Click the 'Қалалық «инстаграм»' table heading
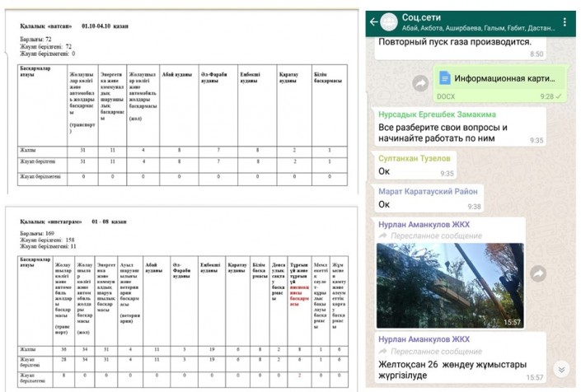Screen dimensions: 581x392 click(x=53, y=222)
